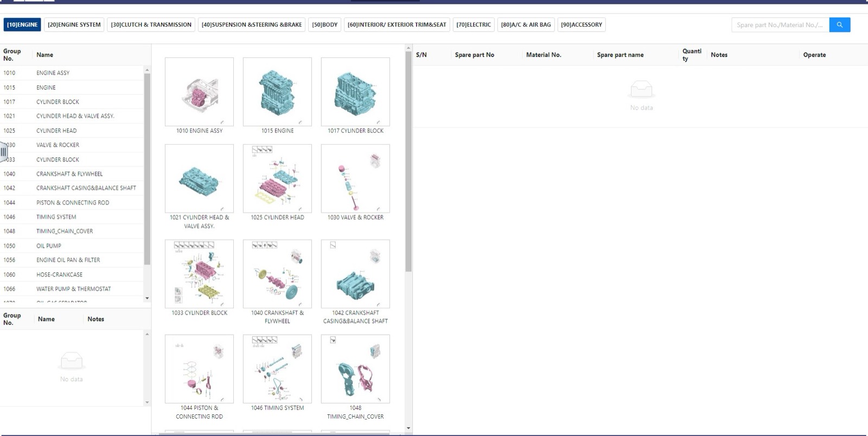This screenshot has width=868, height=436.
Task: Switch to the [10]ENGINE tab
Action: coord(23,25)
